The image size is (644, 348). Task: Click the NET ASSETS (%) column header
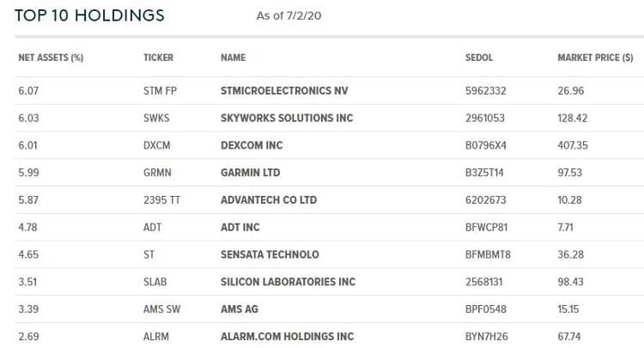51,58
